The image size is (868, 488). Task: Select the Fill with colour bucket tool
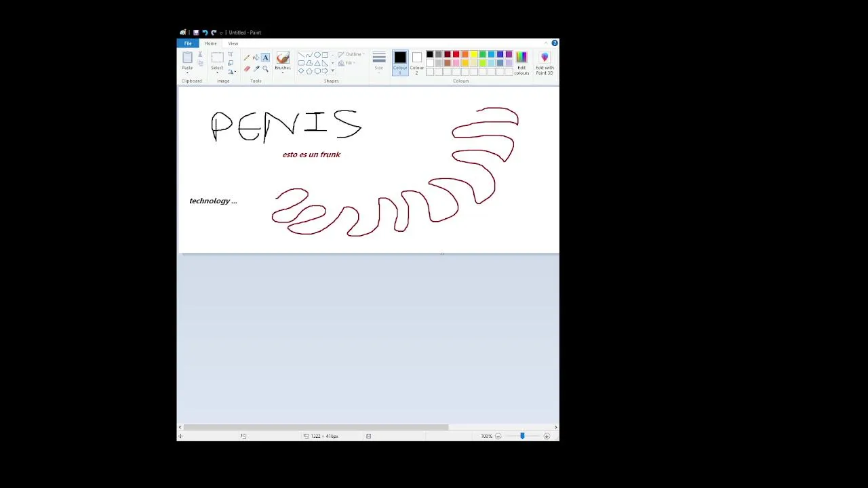pyautogui.click(x=256, y=58)
